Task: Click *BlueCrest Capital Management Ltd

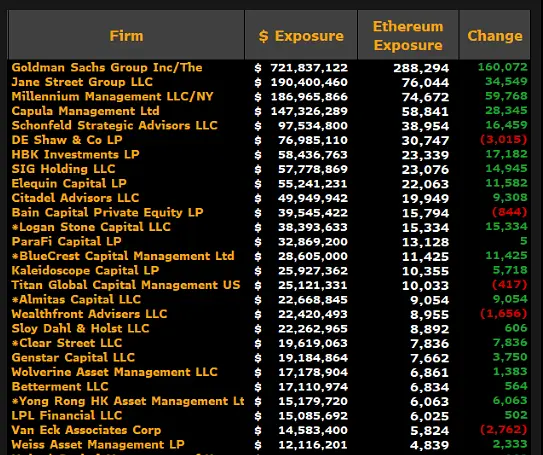Action: coord(123,256)
